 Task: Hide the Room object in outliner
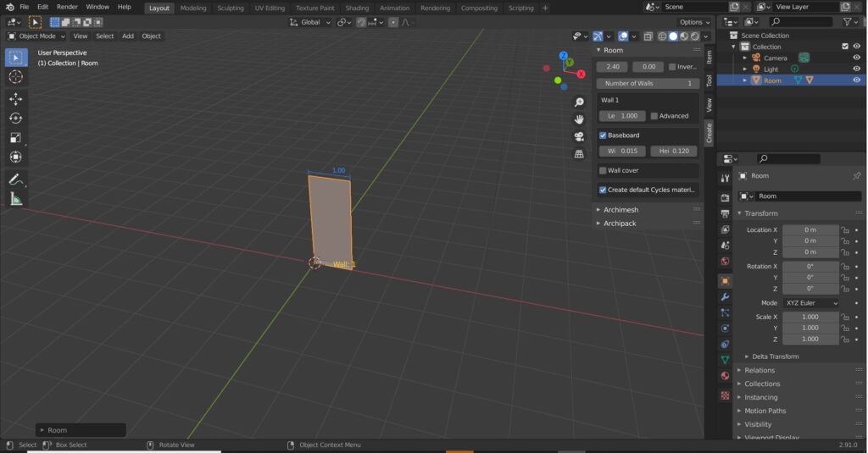(856, 80)
